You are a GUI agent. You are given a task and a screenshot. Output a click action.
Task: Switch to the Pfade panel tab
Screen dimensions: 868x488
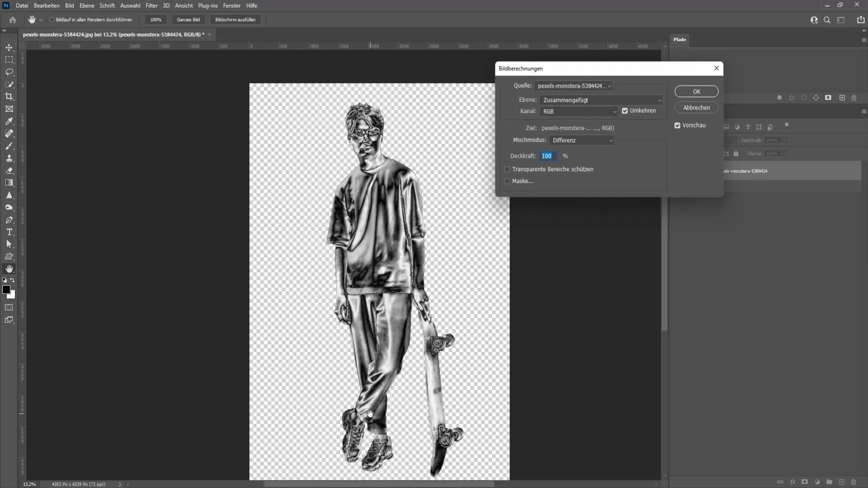[x=679, y=40]
